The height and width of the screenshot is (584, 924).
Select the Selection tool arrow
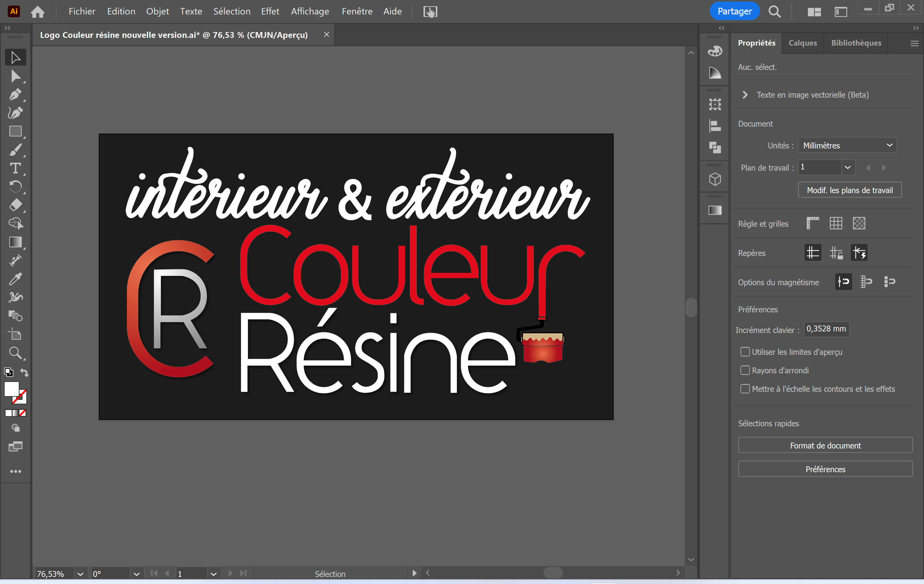click(15, 58)
